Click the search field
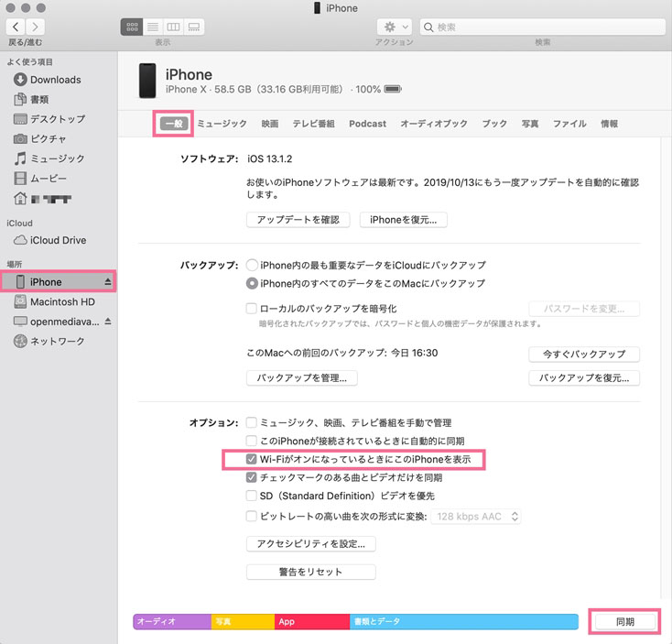672x644 pixels. 543,27
